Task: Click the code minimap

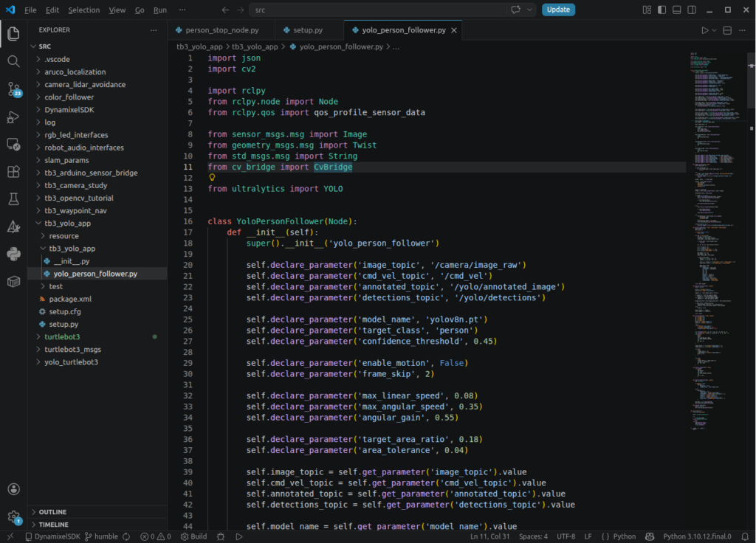Action: pos(716,241)
